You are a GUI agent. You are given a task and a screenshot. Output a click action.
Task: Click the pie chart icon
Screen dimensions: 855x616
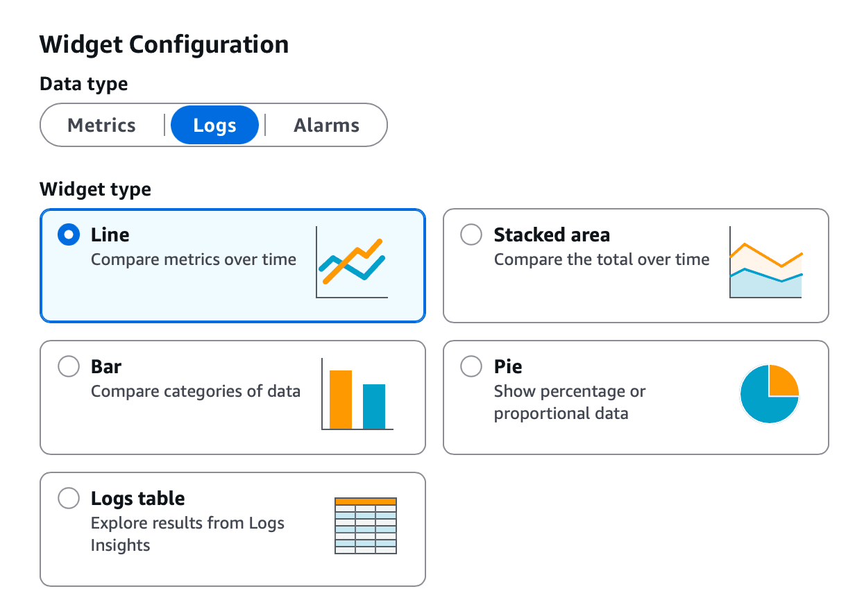[770, 393]
